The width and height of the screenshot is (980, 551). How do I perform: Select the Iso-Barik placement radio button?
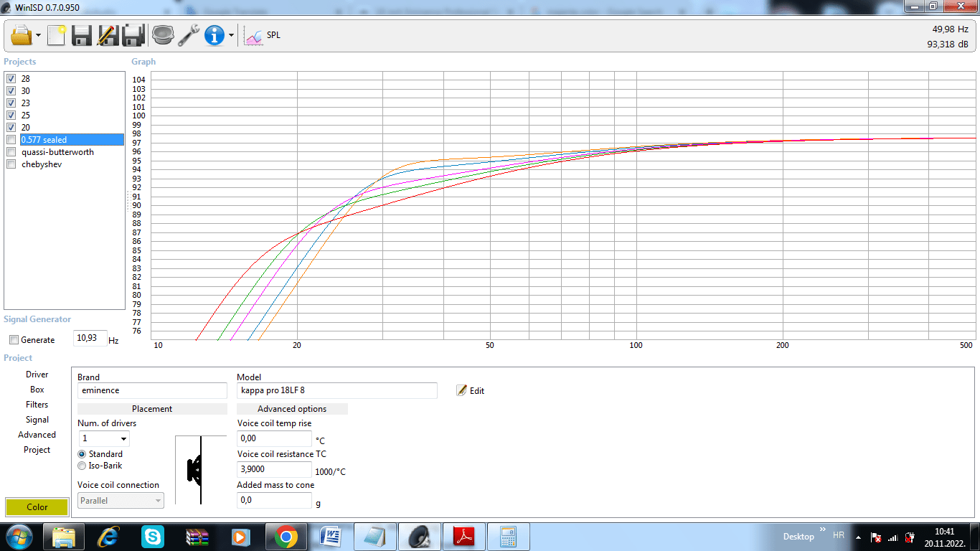pos(82,466)
